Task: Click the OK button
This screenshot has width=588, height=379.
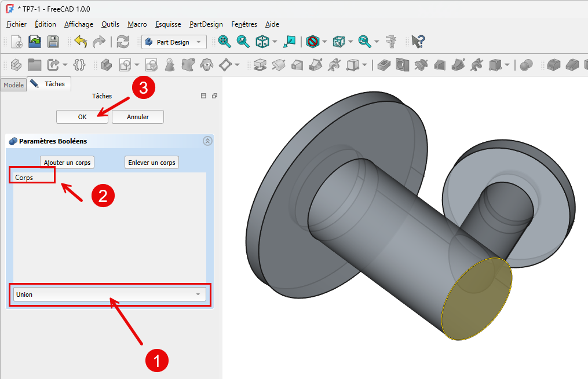Action: coord(82,117)
